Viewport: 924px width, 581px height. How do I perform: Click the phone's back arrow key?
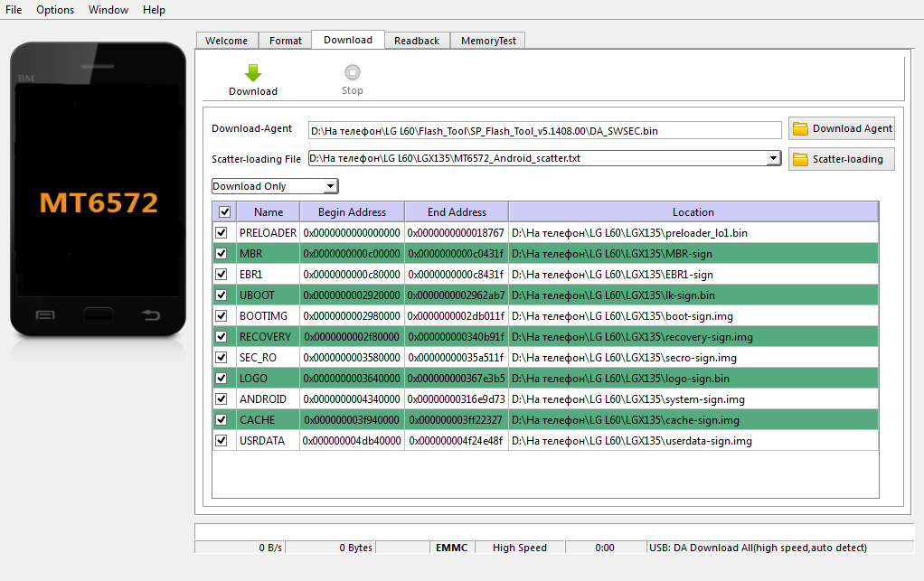tap(150, 314)
